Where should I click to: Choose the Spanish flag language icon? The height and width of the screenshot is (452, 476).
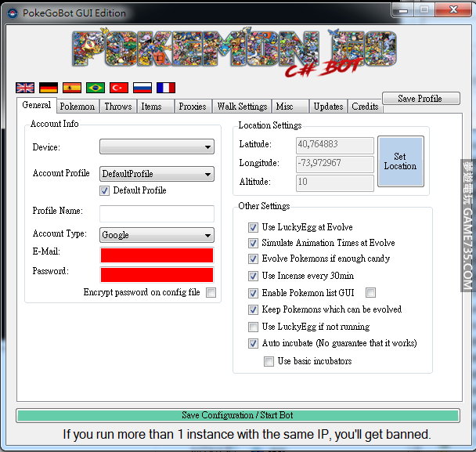coord(72,88)
